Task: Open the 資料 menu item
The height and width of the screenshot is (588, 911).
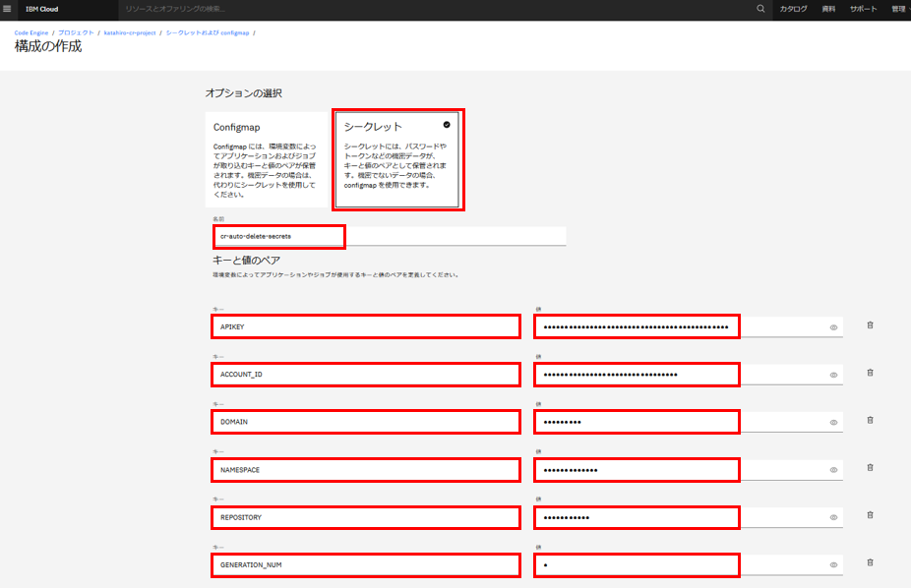Action: click(828, 9)
